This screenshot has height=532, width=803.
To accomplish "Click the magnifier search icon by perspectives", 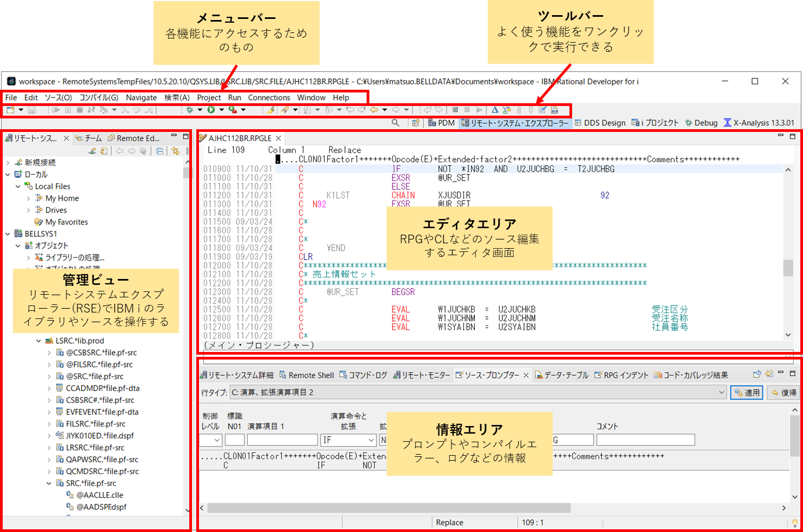I will tap(395, 123).
